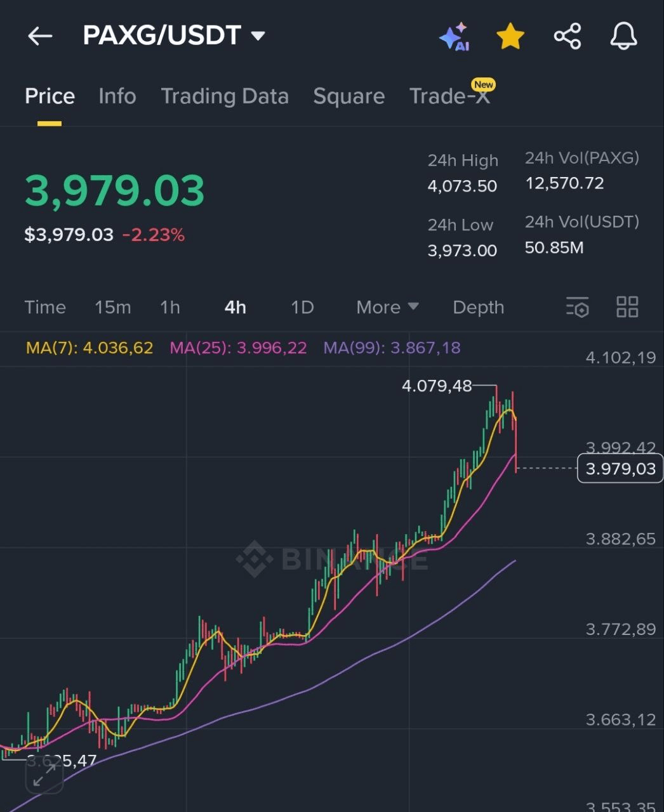Viewport: 664px width, 812px height.
Task: Open the Trading Data tab
Action: [x=225, y=96]
